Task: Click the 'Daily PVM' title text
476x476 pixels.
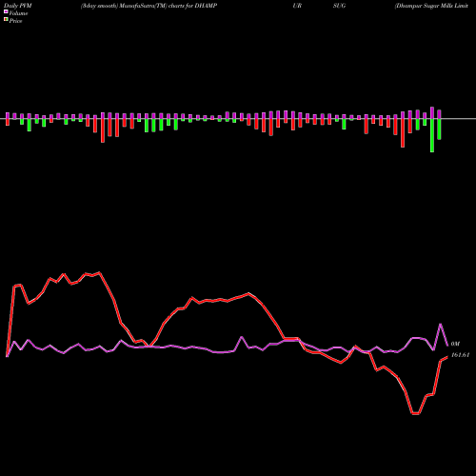Action: pyautogui.click(x=18, y=6)
